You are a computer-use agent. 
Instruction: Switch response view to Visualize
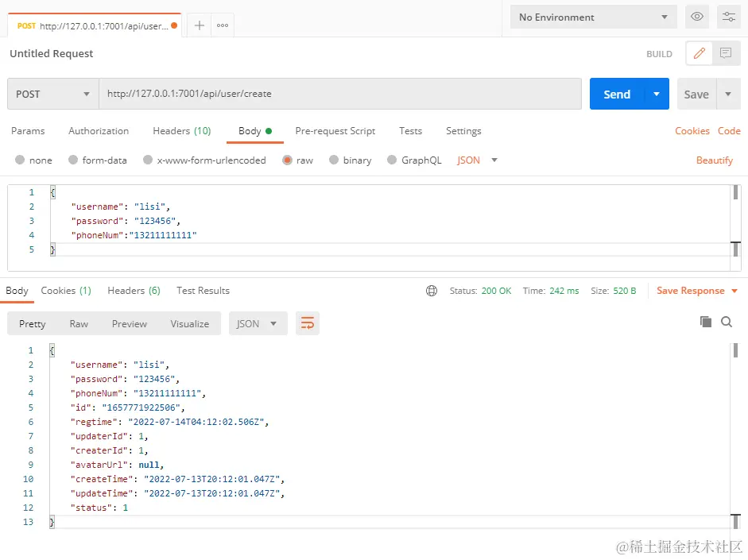[x=190, y=323]
